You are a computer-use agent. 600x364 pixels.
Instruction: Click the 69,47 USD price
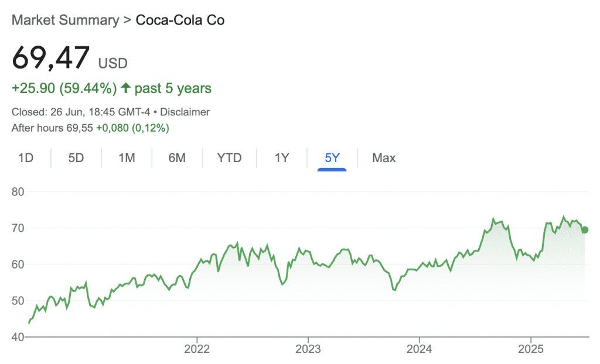[69, 59]
